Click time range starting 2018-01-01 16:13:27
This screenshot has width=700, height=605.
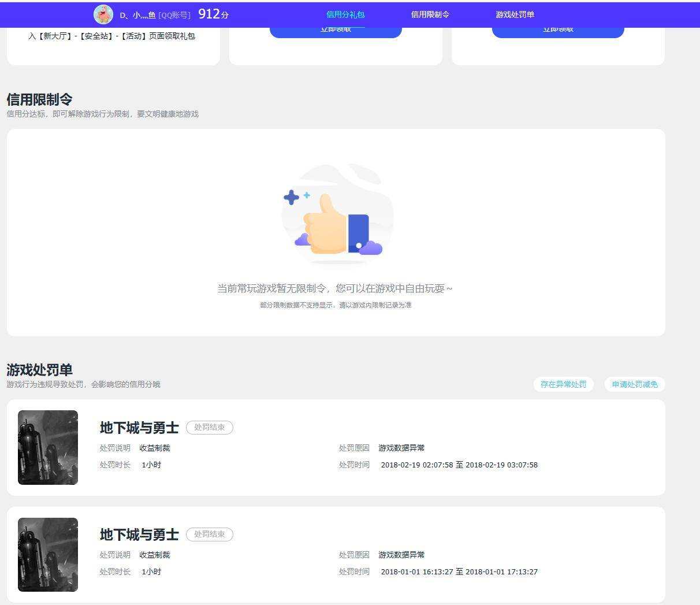[459, 571]
